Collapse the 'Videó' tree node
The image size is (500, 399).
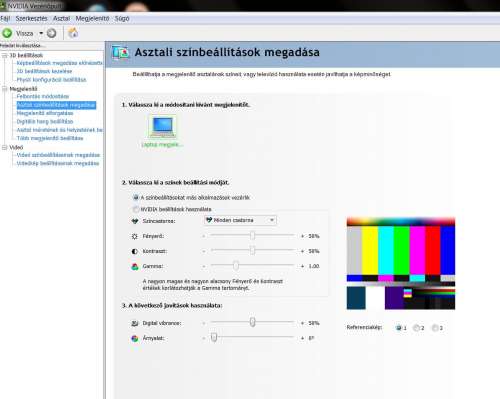(x=5, y=147)
